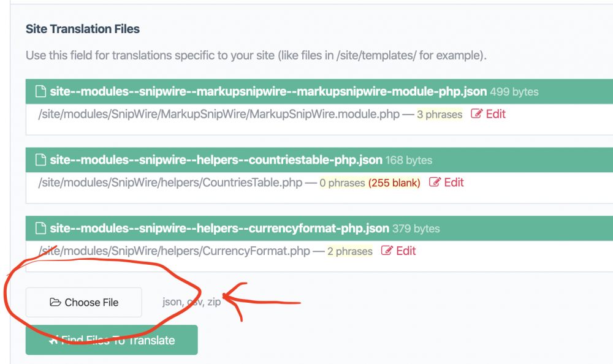Click the helpers/CountriesTable.php file path text
The height and width of the screenshot is (364, 613).
[170, 183]
